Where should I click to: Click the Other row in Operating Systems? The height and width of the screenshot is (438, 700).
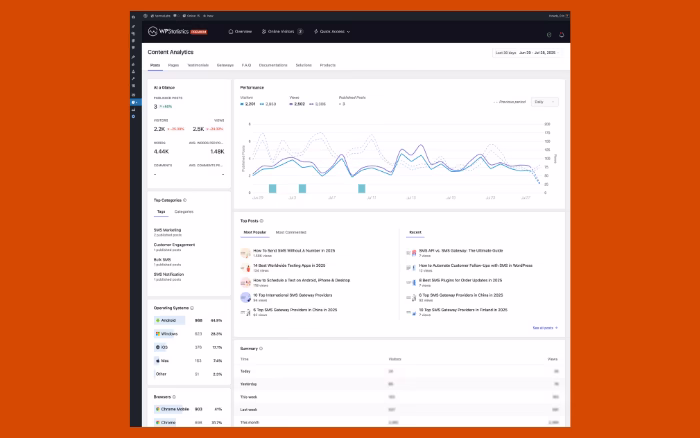(188, 374)
